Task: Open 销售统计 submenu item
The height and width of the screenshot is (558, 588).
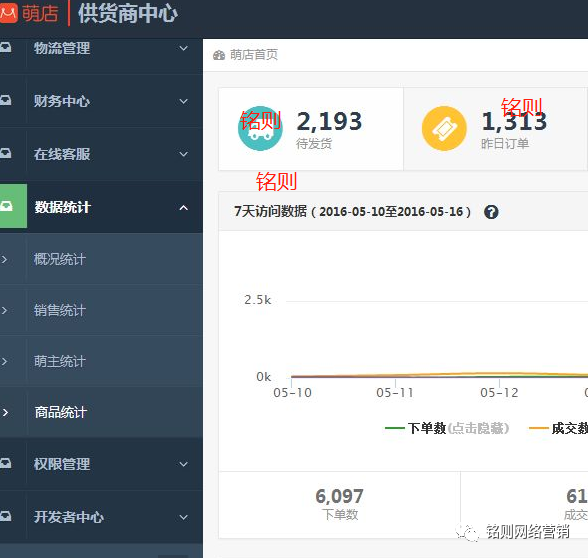Action: tap(101, 310)
